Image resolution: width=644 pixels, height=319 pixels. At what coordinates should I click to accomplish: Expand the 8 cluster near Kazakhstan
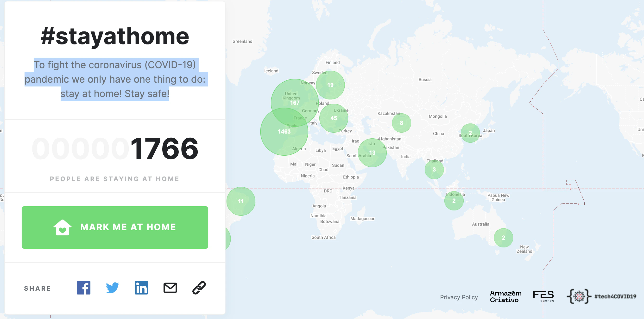click(x=401, y=123)
